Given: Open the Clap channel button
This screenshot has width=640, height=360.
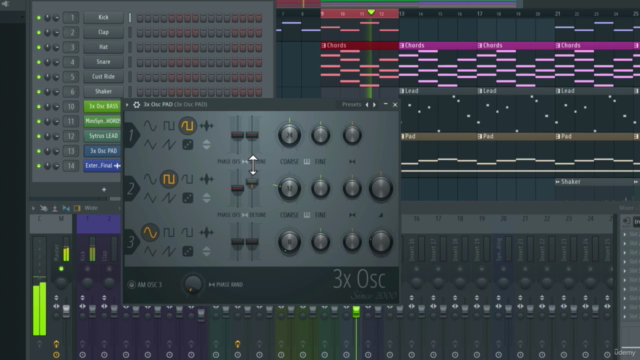Looking at the screenshot, I should (x=103, y=32).
